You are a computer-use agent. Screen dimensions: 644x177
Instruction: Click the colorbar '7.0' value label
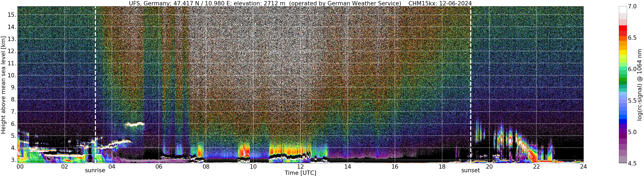632,7
